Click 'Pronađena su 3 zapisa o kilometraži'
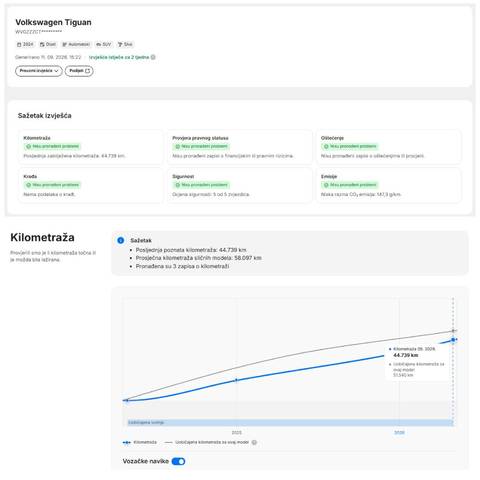 [182, 266]
